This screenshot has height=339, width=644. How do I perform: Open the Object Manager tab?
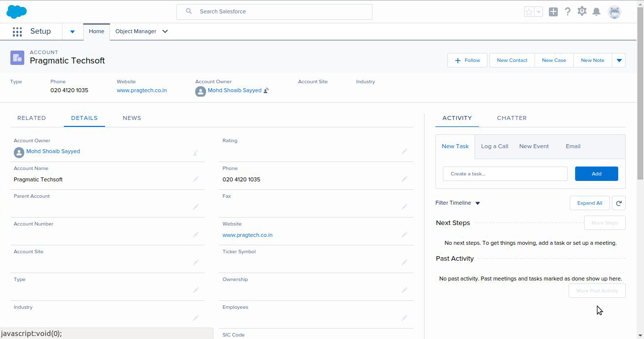coord(136,31)
